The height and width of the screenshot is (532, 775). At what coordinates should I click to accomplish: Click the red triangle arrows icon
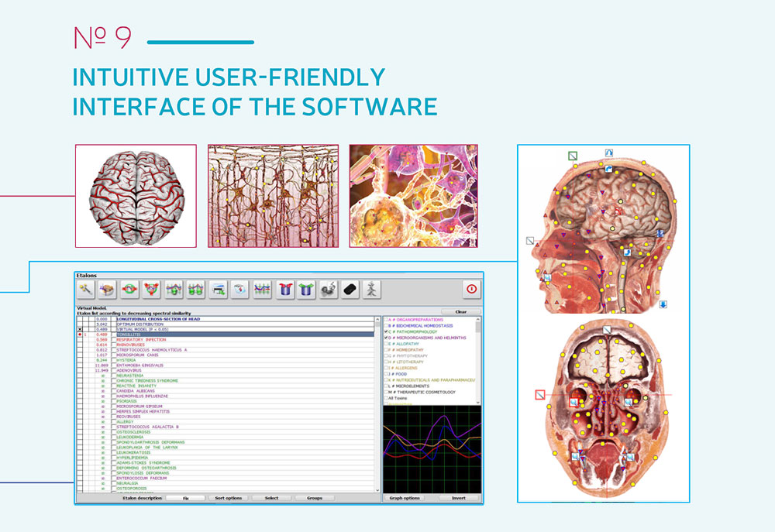tap(152, 290)
